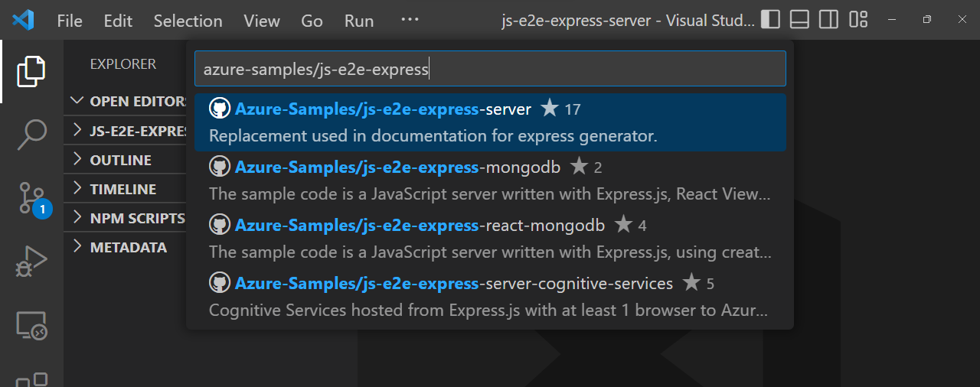The width and height of the screenshot is (980, 387).
Task: Open the View menu
Action: pos(262,21)
